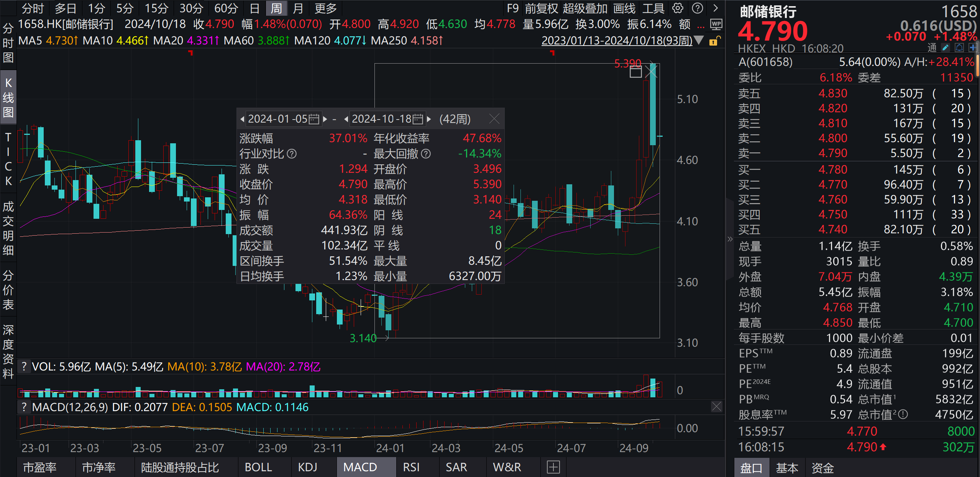Select the pencil annotation icon beside 通

pyautogui.click(x=945, y=48)
